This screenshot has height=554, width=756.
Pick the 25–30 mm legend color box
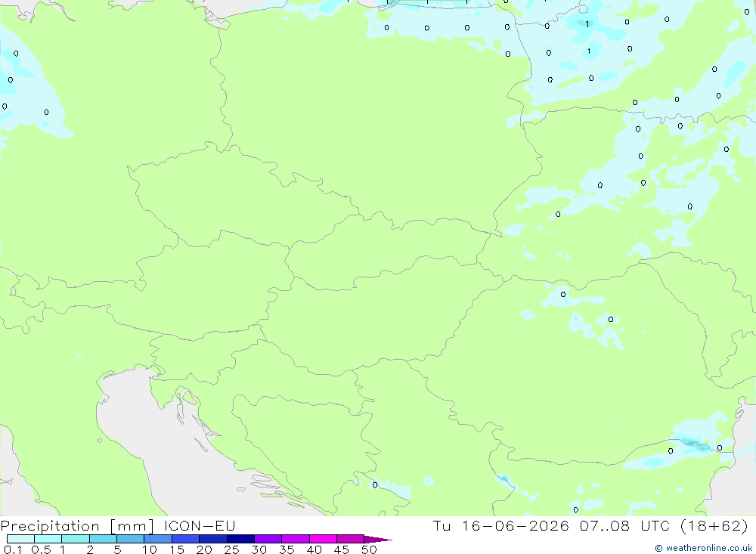coord(240,539)
